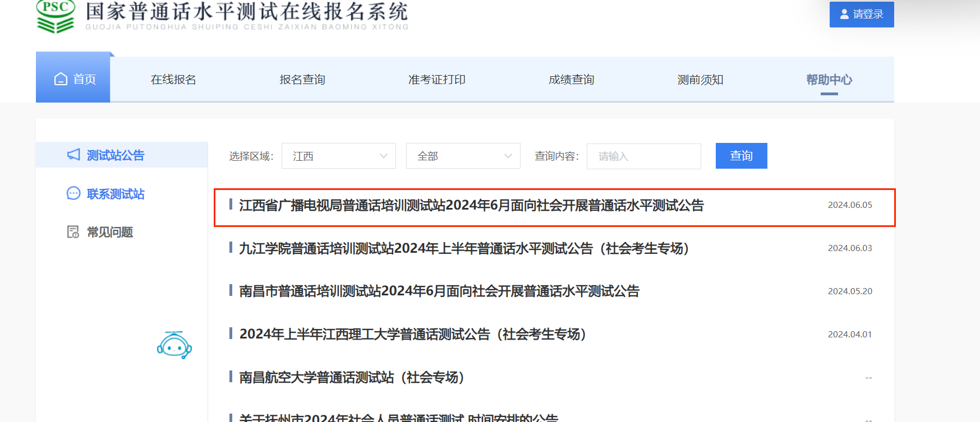Click the PSC logo icon

coord(55,16)
